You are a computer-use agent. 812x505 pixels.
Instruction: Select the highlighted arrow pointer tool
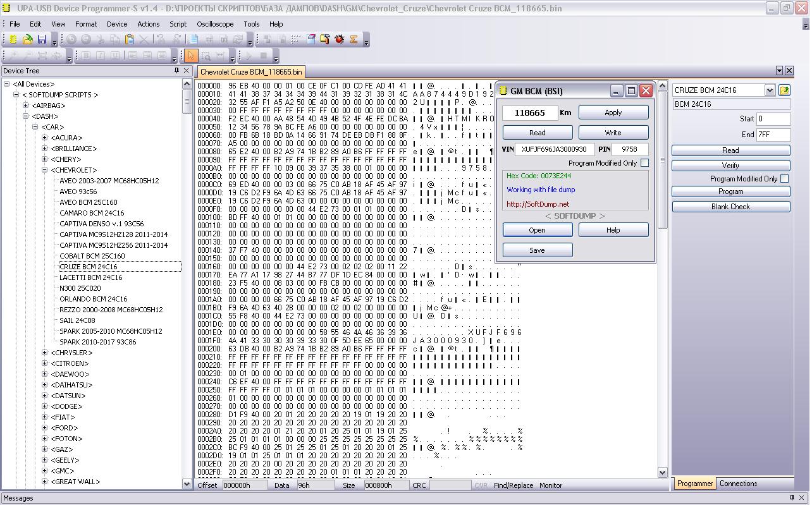[191, 56]
